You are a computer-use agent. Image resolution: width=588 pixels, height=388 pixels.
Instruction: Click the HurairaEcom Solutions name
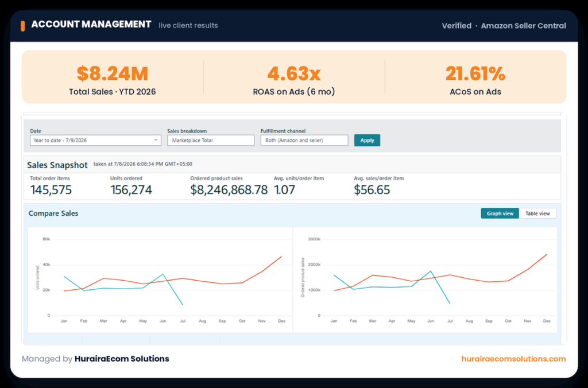(122, 359)
